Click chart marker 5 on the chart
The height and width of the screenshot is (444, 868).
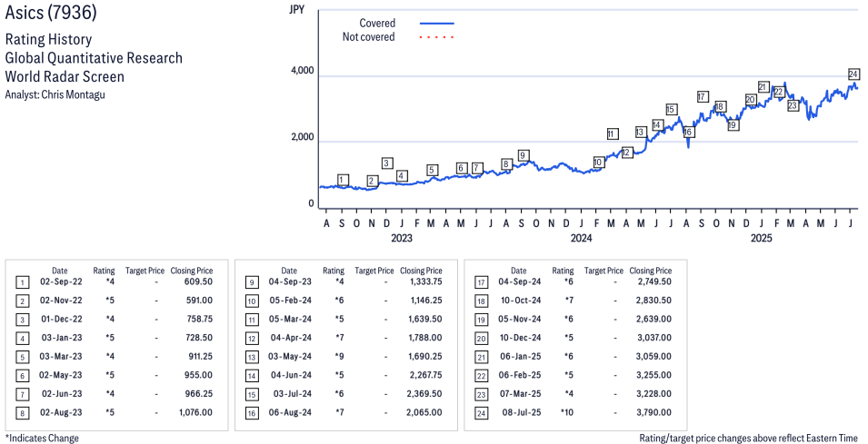pos(433,170)
